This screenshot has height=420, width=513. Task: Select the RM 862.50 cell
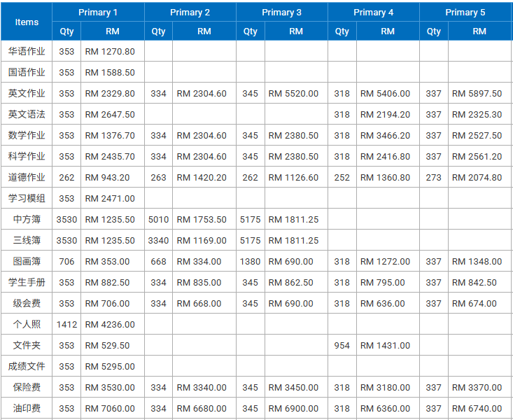296,282
